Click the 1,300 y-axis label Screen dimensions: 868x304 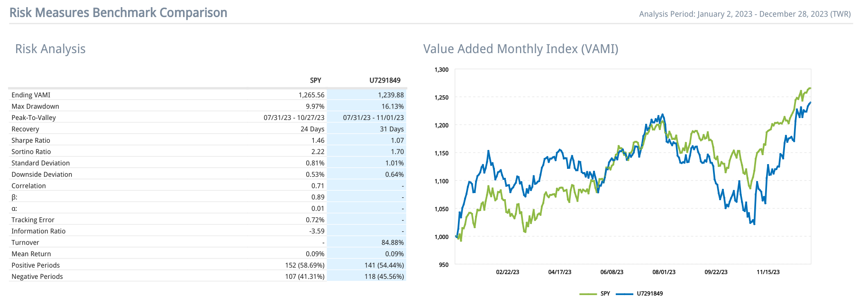coord(441,70)
